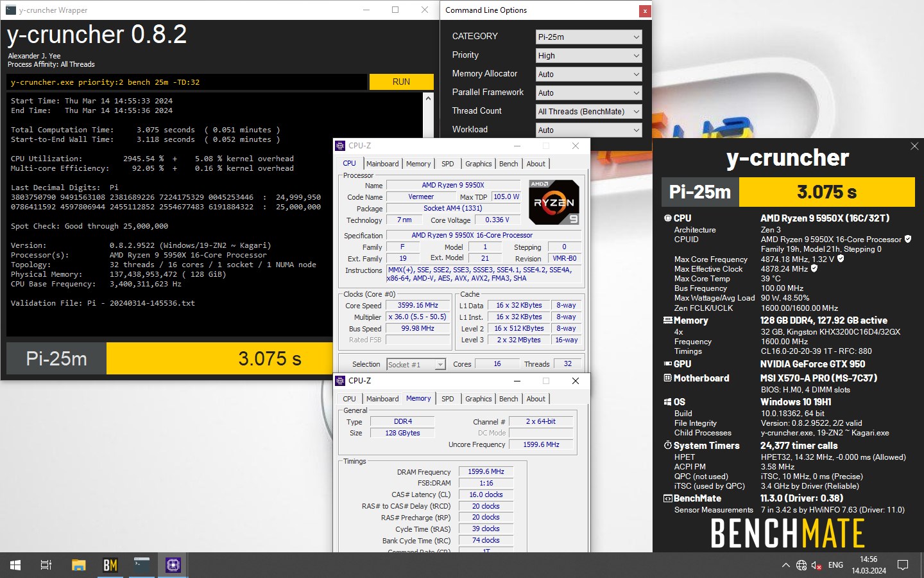Switch to Bench tab in upper CPU-Z
This screenshot has width=924, height=578.
(x=509, y=164)
